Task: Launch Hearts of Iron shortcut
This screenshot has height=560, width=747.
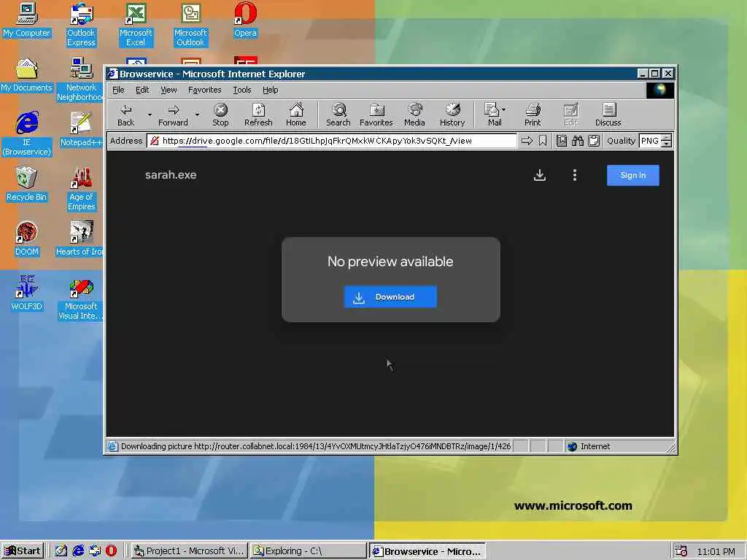Action: tap(80, 239)
